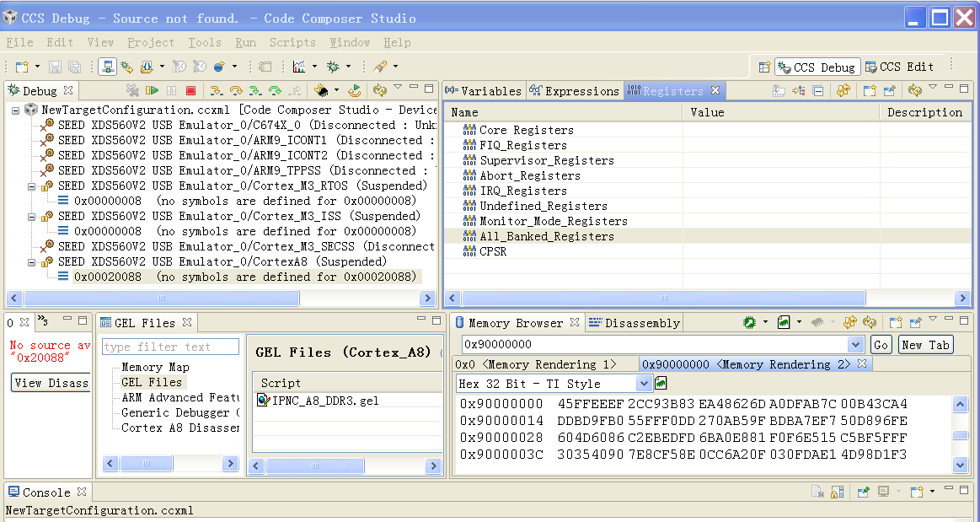Click the New Tab button
The width and height of the screenshot is (980, 522).
click(925, 344)
